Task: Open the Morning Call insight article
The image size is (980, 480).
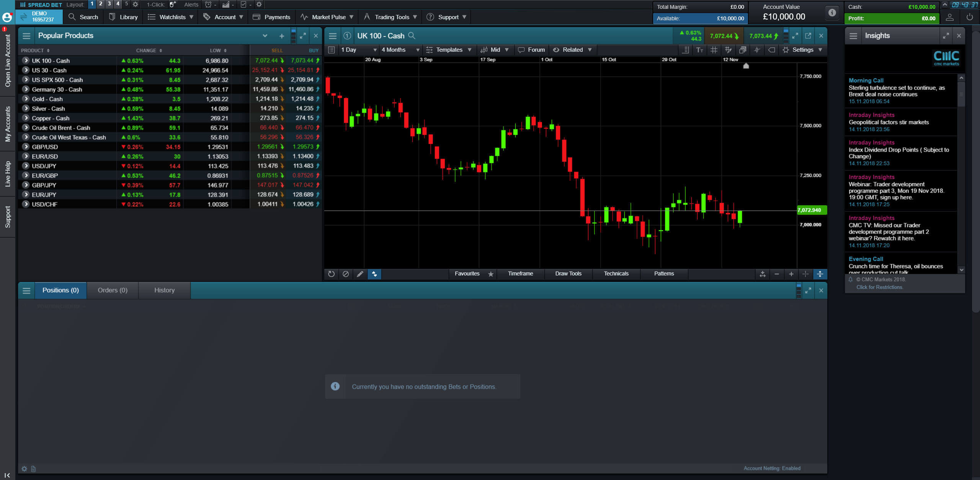Action: coord(901,91)
